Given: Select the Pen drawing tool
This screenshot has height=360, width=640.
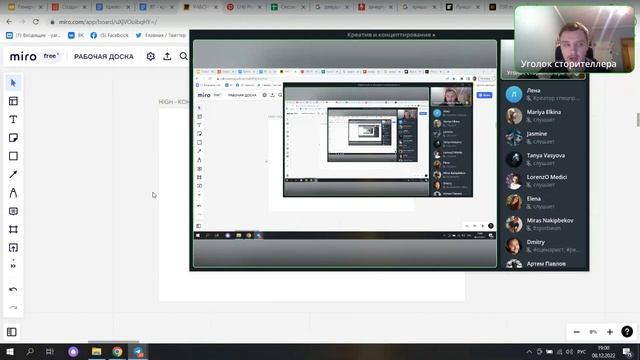Looking at the screenshot, I should [13, 193].
